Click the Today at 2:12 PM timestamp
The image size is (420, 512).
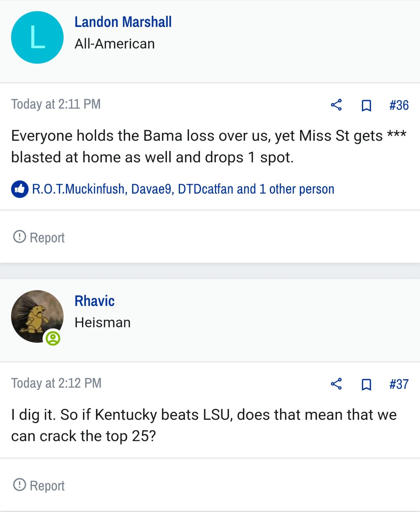point(56,383)
